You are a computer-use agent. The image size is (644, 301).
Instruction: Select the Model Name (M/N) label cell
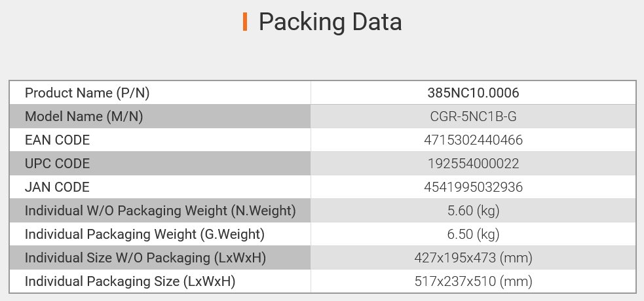(84, 116)
